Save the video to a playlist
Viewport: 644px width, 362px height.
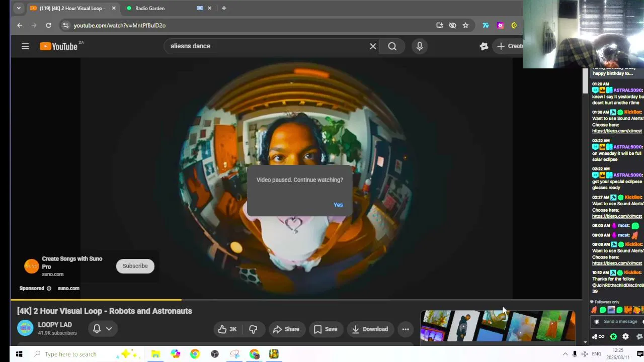click(326, 329)
